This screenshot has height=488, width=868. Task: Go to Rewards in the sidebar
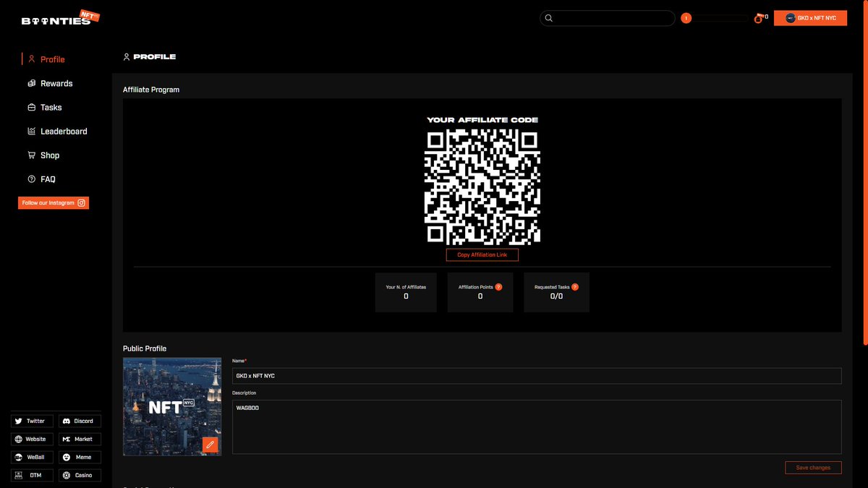coord(50,83)
